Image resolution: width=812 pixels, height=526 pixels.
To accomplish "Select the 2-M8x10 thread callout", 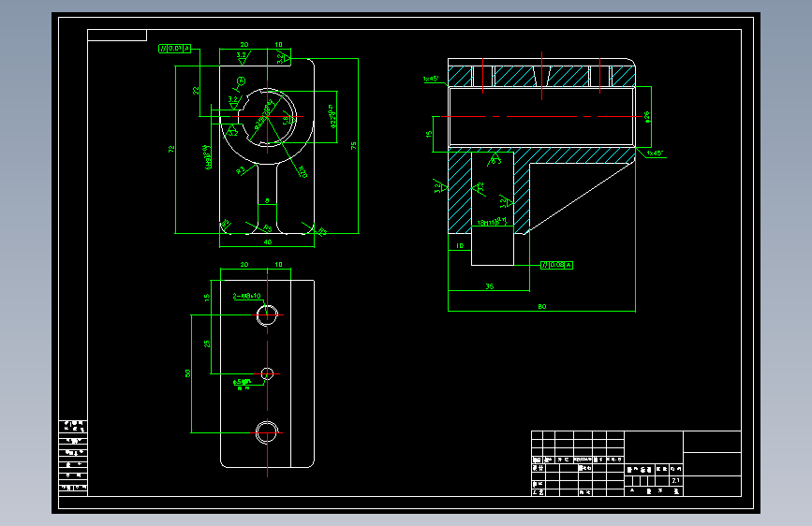I will tap(247, 296).
